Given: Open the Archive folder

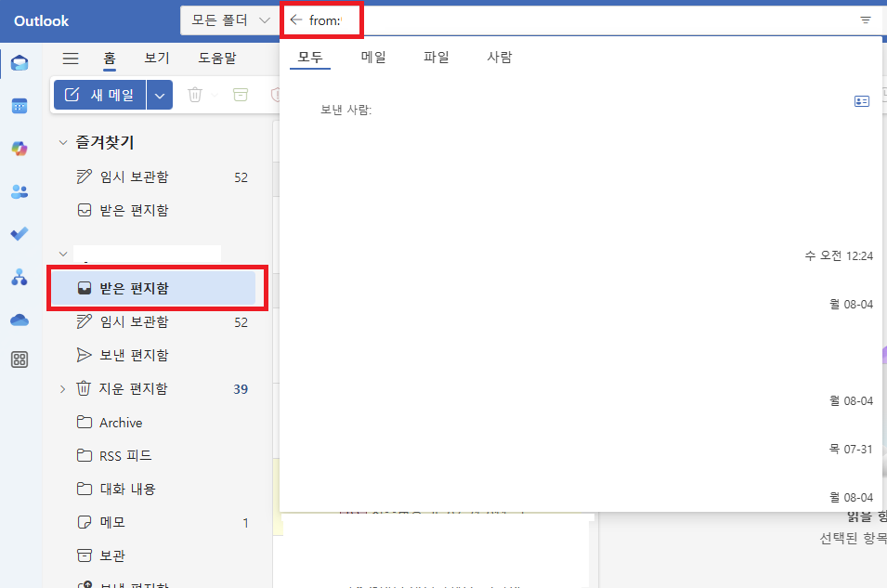Looking at the screenshot, I should (120, 422).
